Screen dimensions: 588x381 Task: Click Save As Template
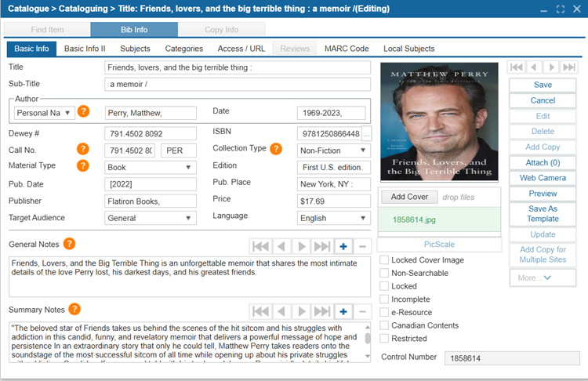[x=543, y=214]
